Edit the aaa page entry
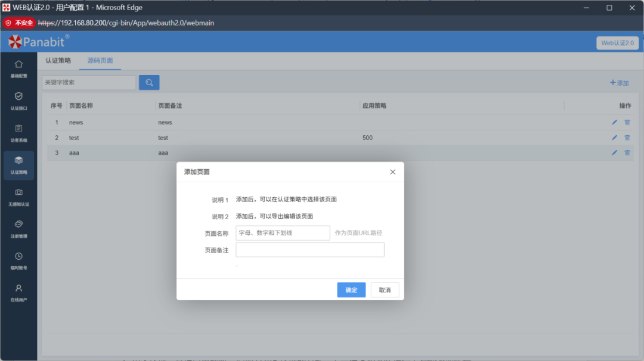Screen dimensions: 644x361 pyautogui.click(x=614, y=153)
